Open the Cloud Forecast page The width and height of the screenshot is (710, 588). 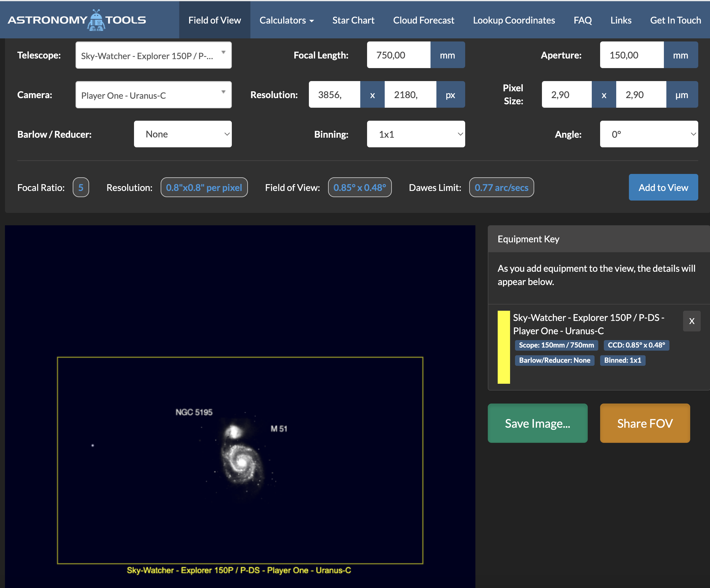click(x=423, y=20)
